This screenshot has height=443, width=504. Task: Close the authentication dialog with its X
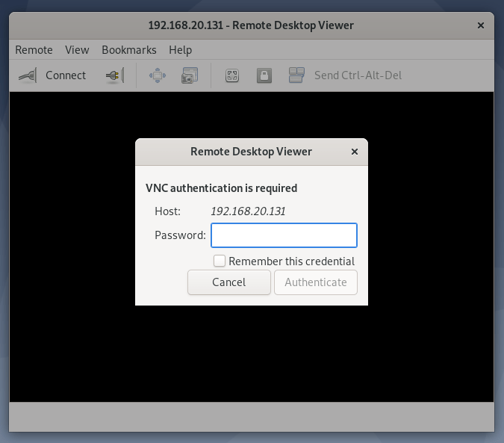355,152
